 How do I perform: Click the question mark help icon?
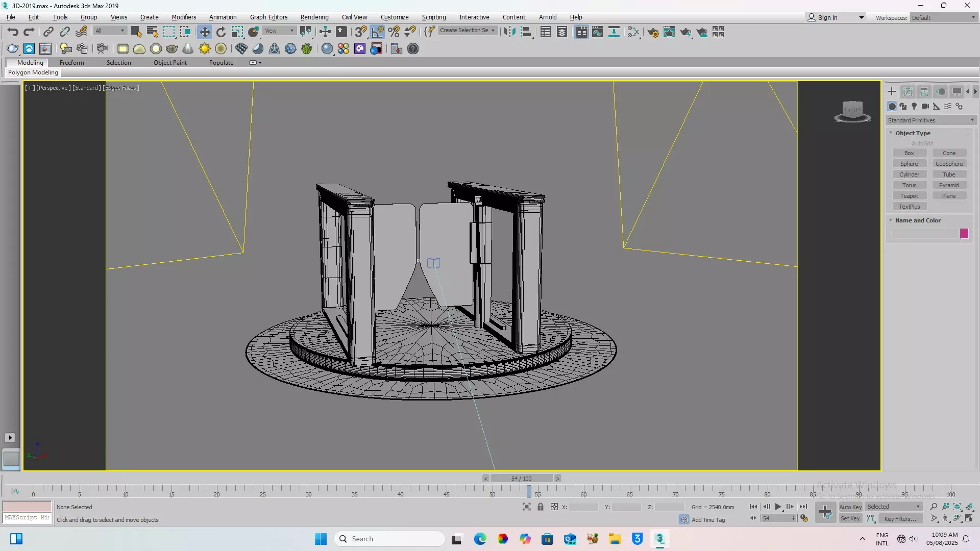click(413, 49)
